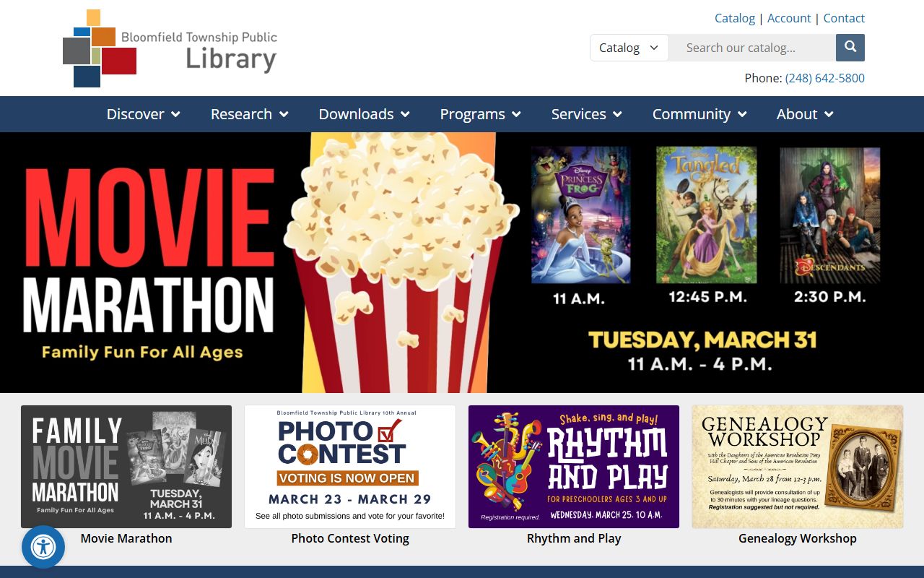
Task: Click the magnifying glass search button
Action: (850, 48)
